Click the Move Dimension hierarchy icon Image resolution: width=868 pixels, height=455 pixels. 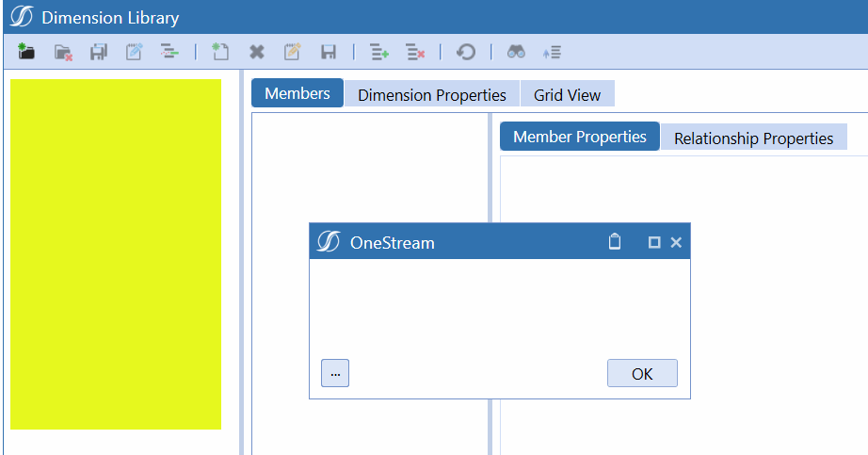coord(169,52)
